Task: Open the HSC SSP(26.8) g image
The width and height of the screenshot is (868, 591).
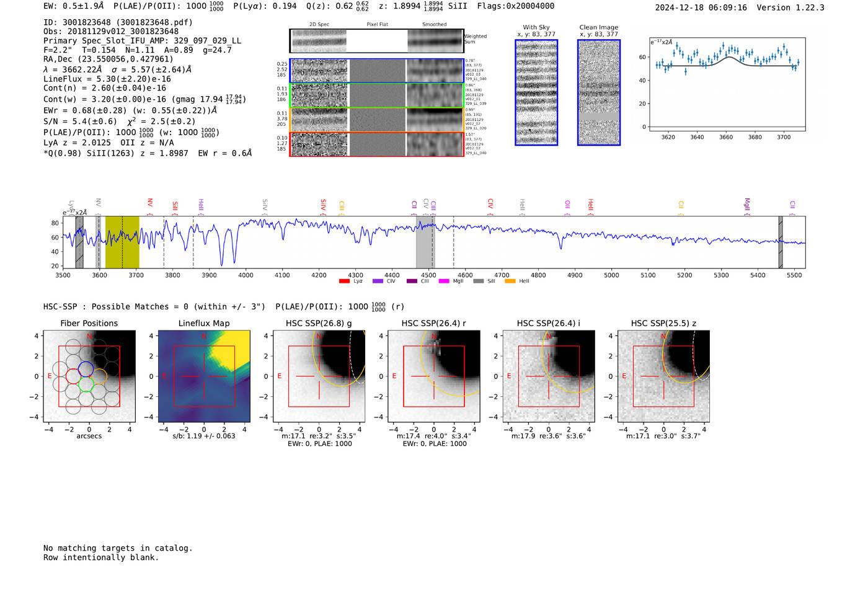Action: [x=319, y=376]
